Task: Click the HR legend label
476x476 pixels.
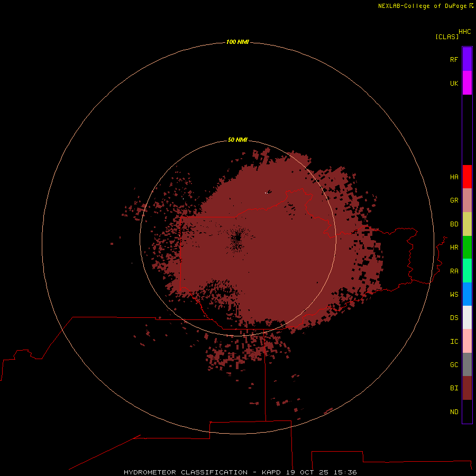Action: click(x=454, y=248)
